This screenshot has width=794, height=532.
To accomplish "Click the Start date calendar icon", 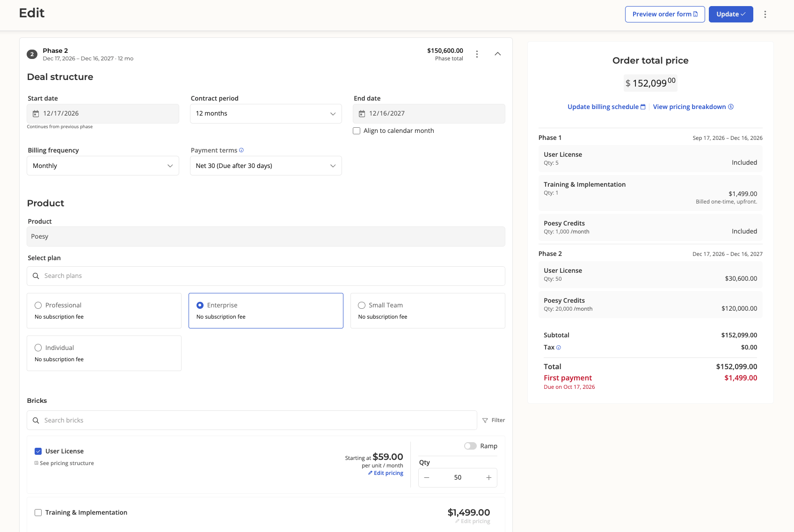I will [x=36, y=114].
